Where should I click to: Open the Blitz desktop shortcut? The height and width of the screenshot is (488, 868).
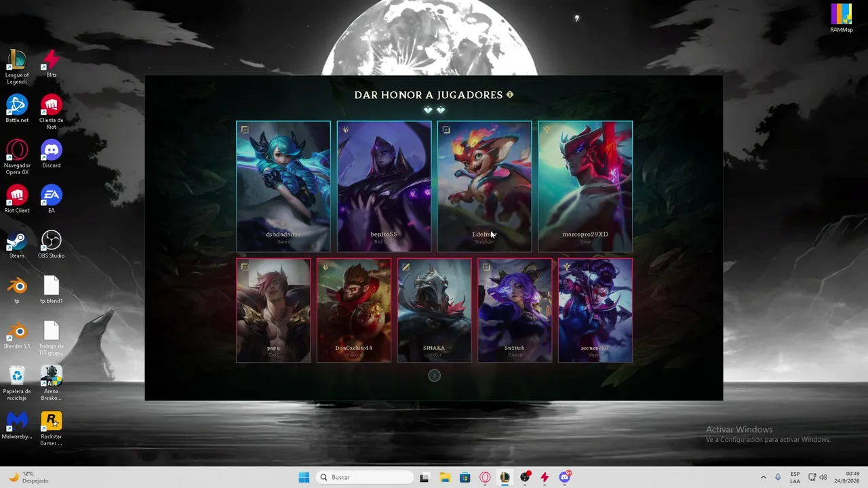[x=52, y=64]
